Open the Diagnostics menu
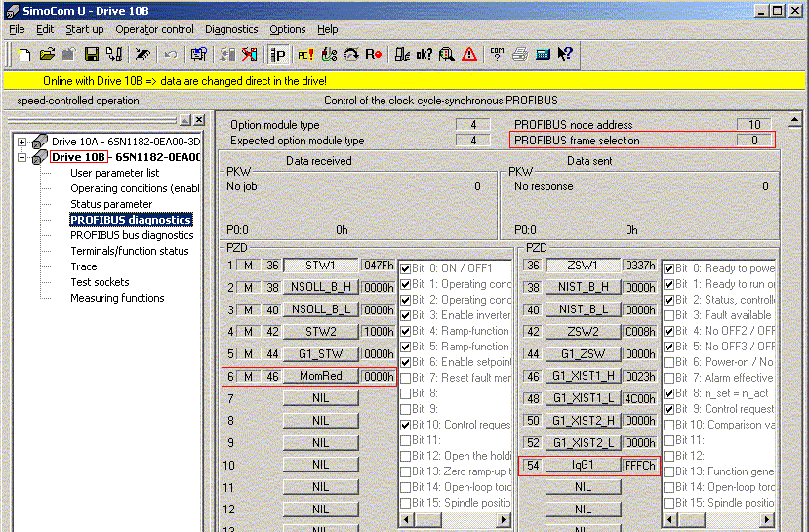This screenshot has height=532, width=809. 231,29
